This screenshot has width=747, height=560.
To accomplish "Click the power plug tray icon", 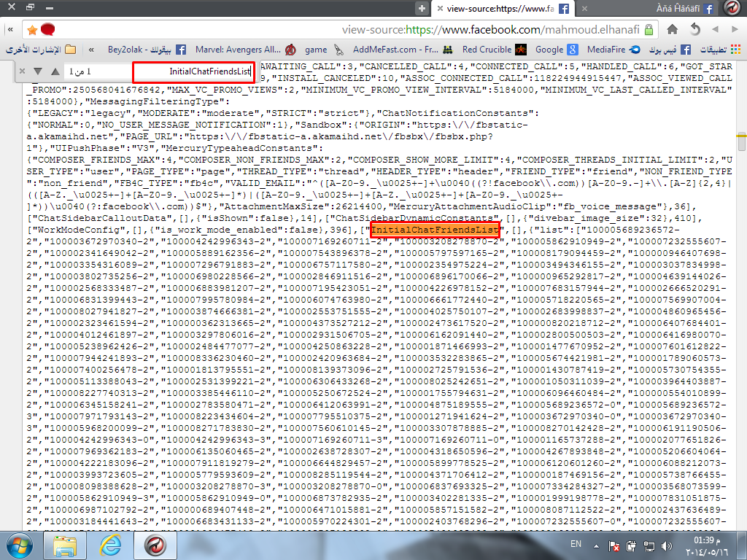I will tap(632, 545).
